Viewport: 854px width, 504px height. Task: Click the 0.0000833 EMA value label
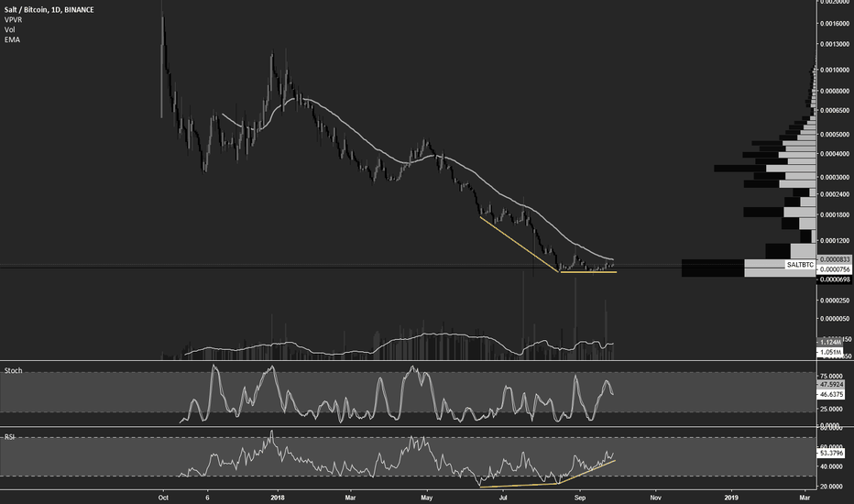[x=835, y=260]
